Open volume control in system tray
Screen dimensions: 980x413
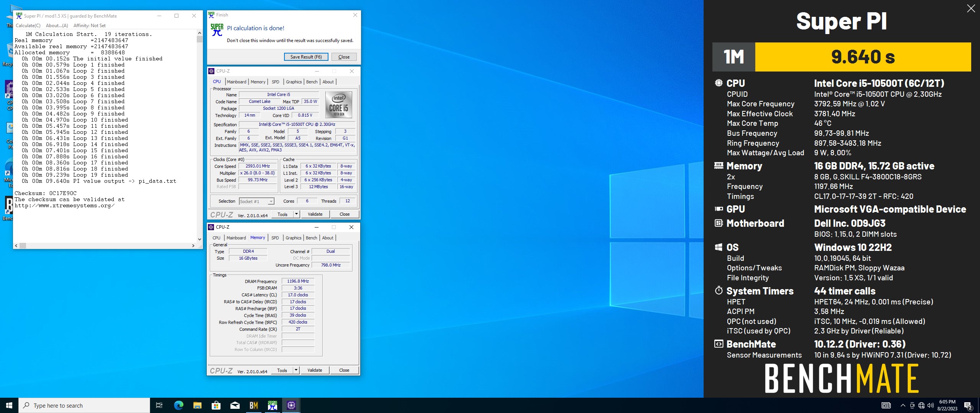pyautogui.click(x=931, y=405)
